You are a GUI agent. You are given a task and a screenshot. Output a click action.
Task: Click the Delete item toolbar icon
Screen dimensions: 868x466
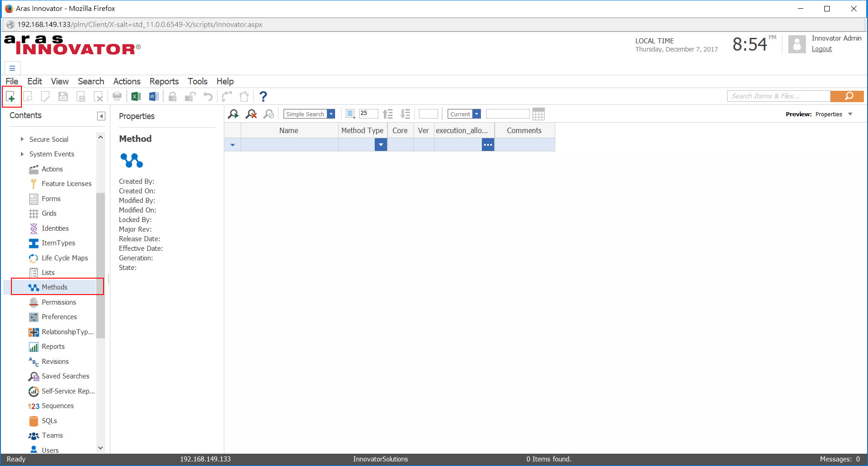(x=98, y=97)
